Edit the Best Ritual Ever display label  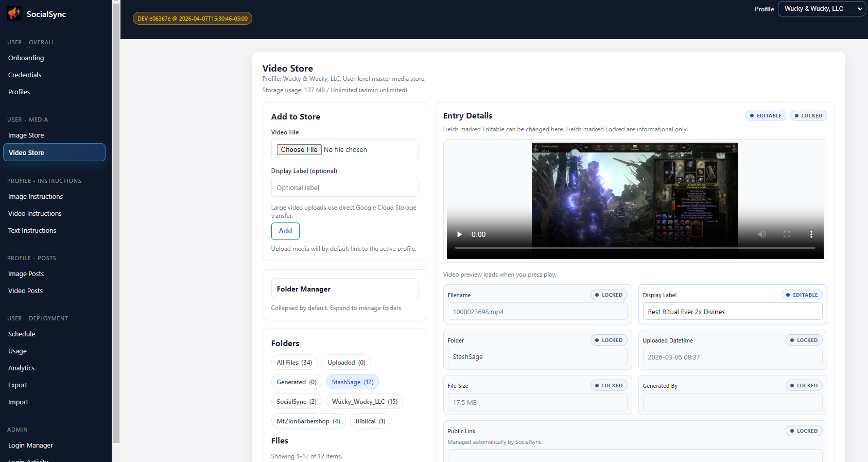pos(732,312)
